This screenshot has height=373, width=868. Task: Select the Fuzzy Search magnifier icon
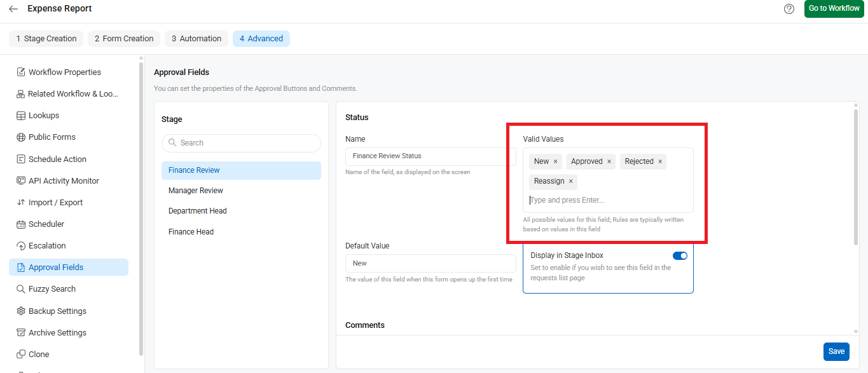21,289
